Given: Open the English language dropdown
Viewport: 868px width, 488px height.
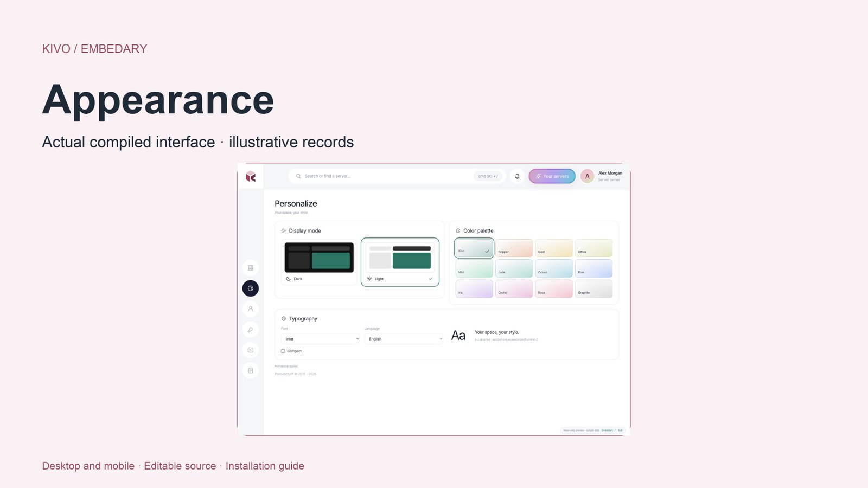Looking at the screenshot, I should click(x=404, y=339).
